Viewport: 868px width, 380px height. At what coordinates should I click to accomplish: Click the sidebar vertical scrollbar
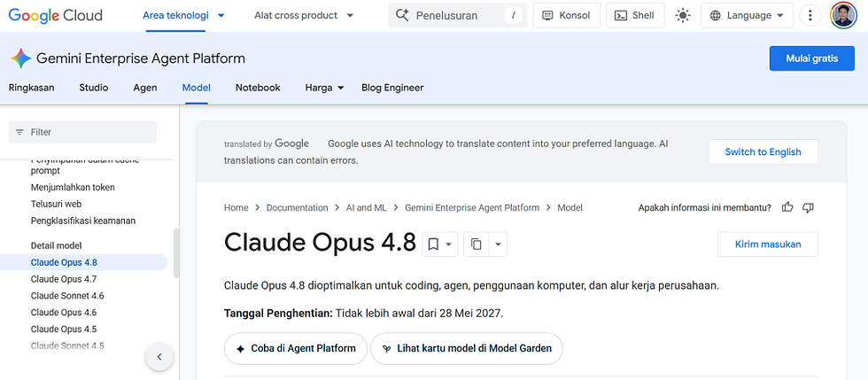click(176, 252)
